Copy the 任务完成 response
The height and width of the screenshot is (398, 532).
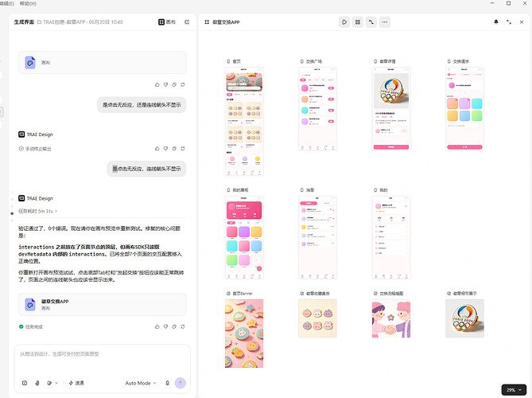(174, 326)
